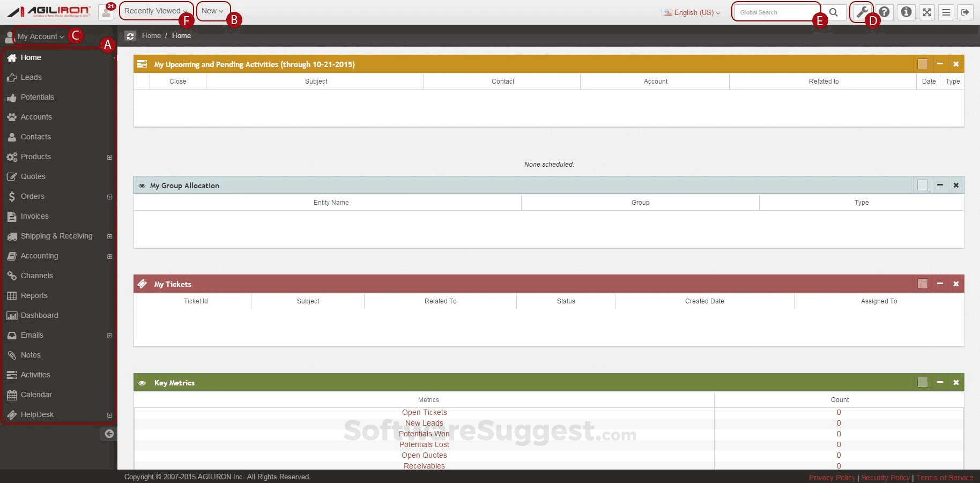Open the color swatch on Upcoming Activities header
Viewport: 980px width, 483px height.
922,64
